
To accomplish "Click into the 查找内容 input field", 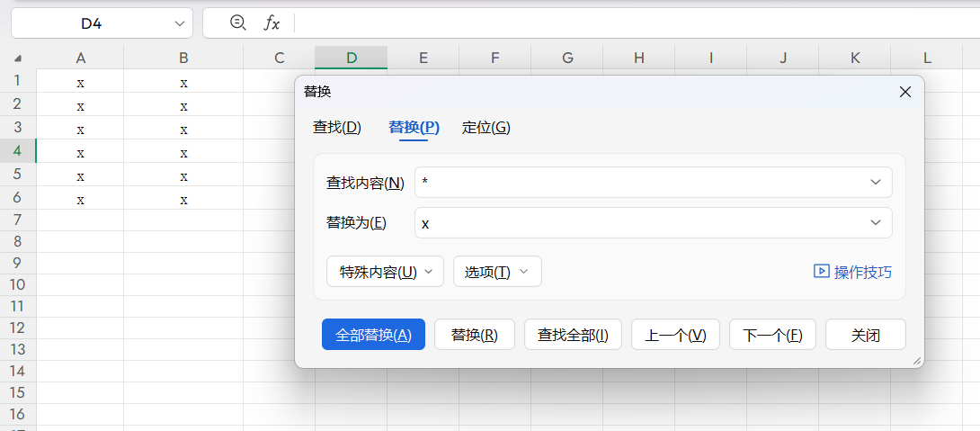I will point(638,183).
